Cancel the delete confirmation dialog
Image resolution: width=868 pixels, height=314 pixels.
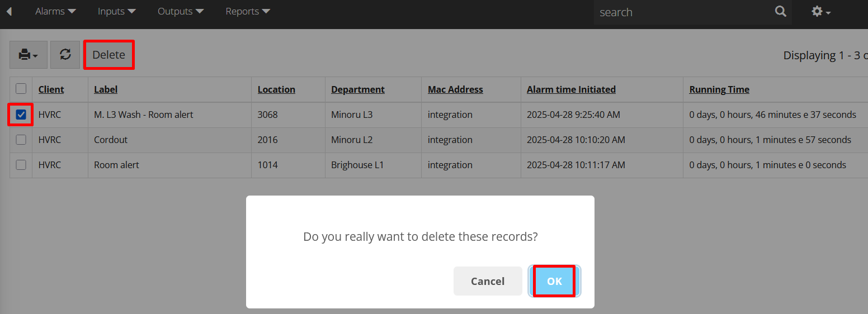tap(488, 281)
